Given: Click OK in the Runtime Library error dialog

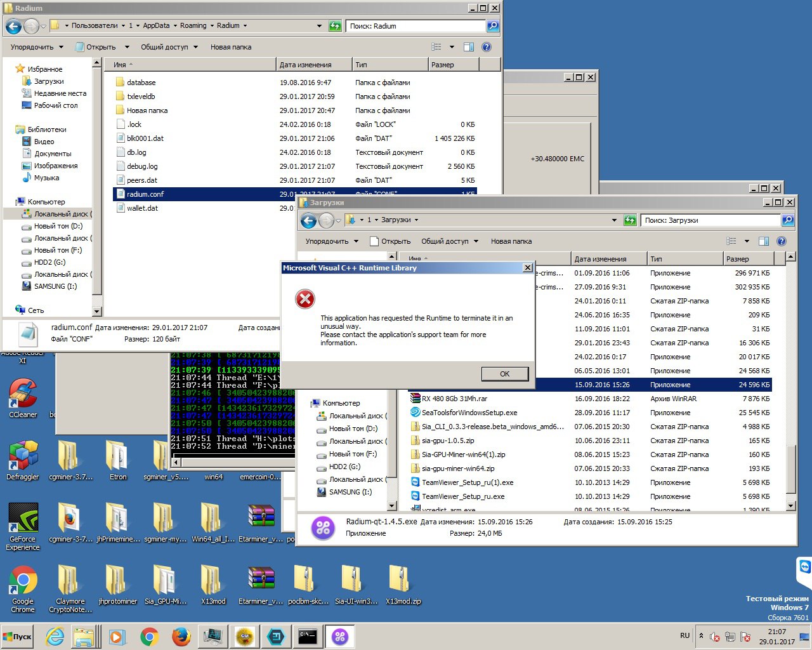Looking at the screenshot, I should (504, 374).
